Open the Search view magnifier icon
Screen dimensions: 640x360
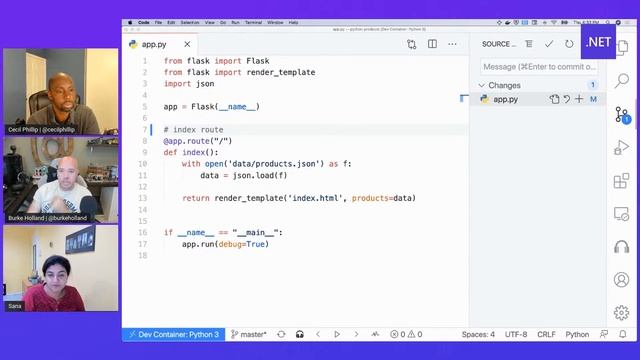coord(622,80)
